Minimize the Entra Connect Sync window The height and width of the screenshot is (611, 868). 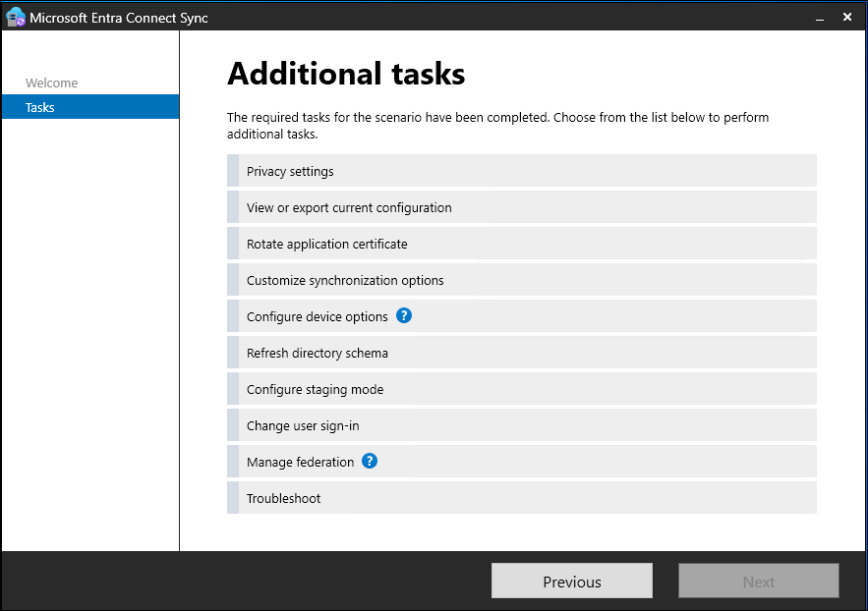click(815, 18)
